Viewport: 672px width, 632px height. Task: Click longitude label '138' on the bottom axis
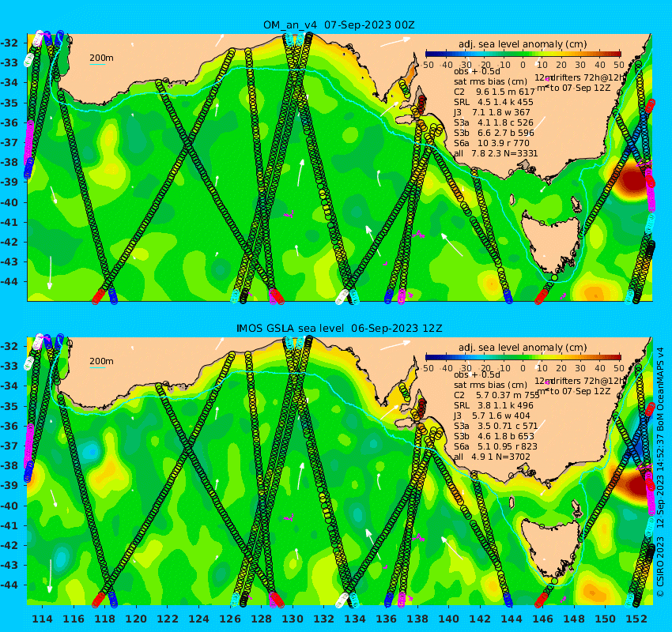[418, 619]
